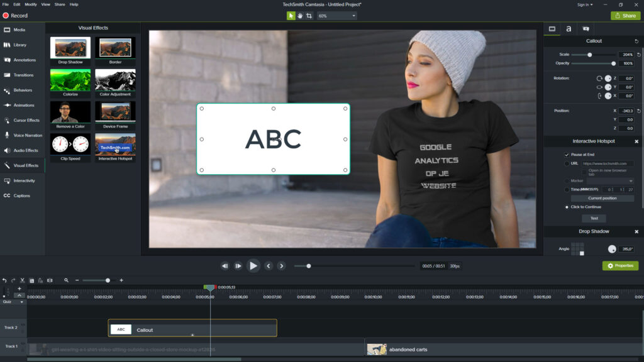644x362 pixels.
Task: Open the Help menu
Action: pyautogui.click(x=74, y=4)
